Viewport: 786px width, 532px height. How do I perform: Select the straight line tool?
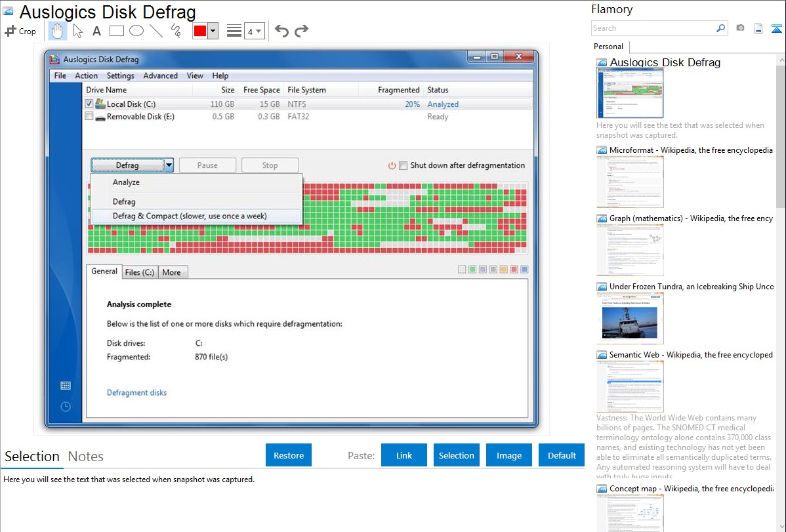(156, 31)
